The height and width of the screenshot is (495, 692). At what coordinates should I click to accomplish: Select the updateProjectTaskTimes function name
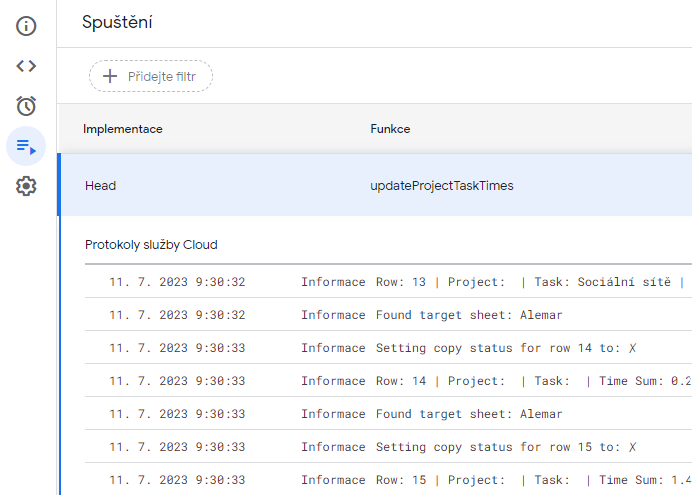(x=442, y=186)
